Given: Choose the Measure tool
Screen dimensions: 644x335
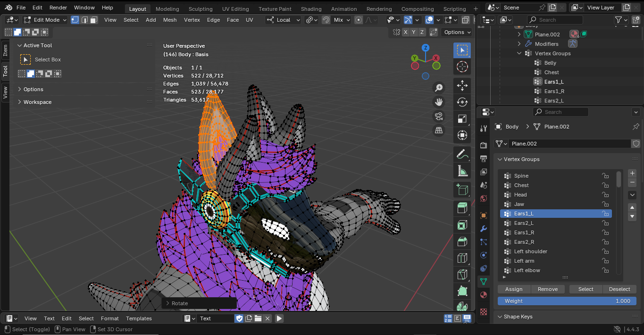Looking at the screenshot, I should (462, 171).
